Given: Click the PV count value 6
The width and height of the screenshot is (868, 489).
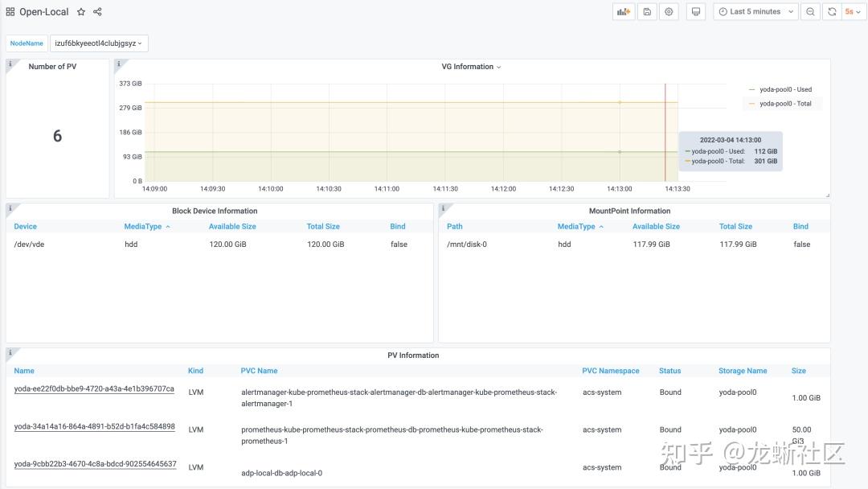Looking at the screenshot, I should (58, 136).
